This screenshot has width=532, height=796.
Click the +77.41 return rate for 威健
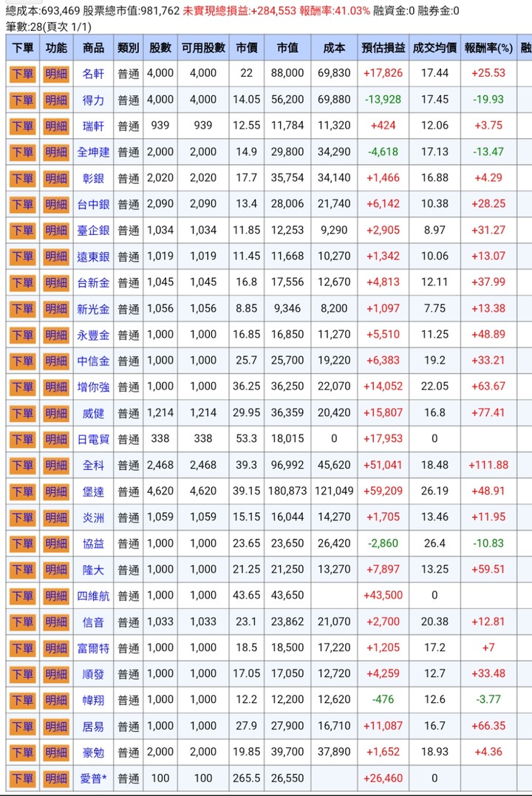pos(488,412)
